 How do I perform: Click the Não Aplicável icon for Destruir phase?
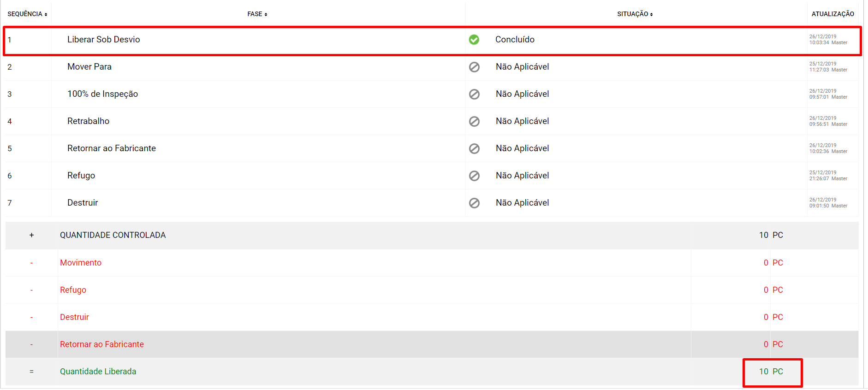coord(474,203)
